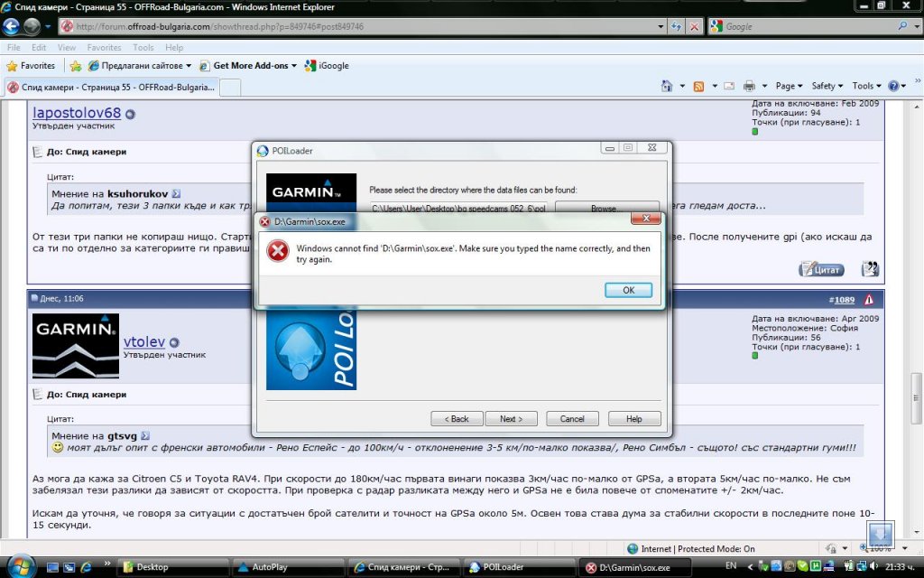Image resolution: width=924 pixels, height=578 pixels.
Task: Open the command bar Tools menu
Action: click(866, 86)
